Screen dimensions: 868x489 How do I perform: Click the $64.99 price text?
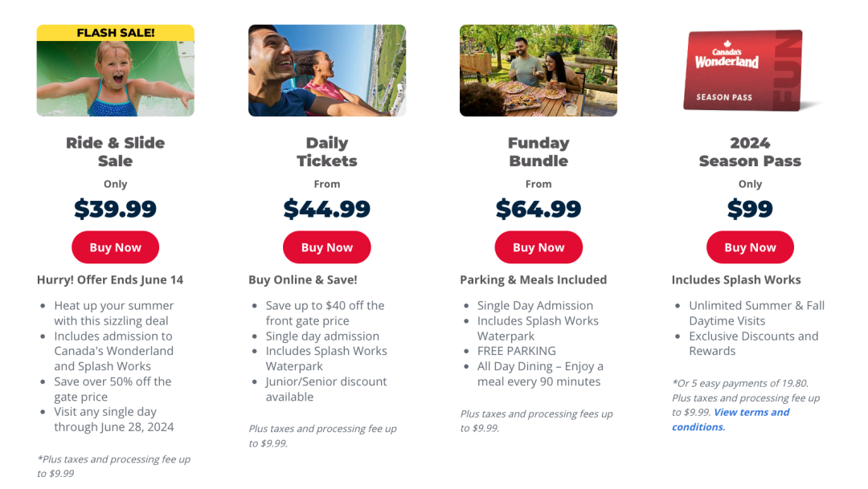(538, 209)
